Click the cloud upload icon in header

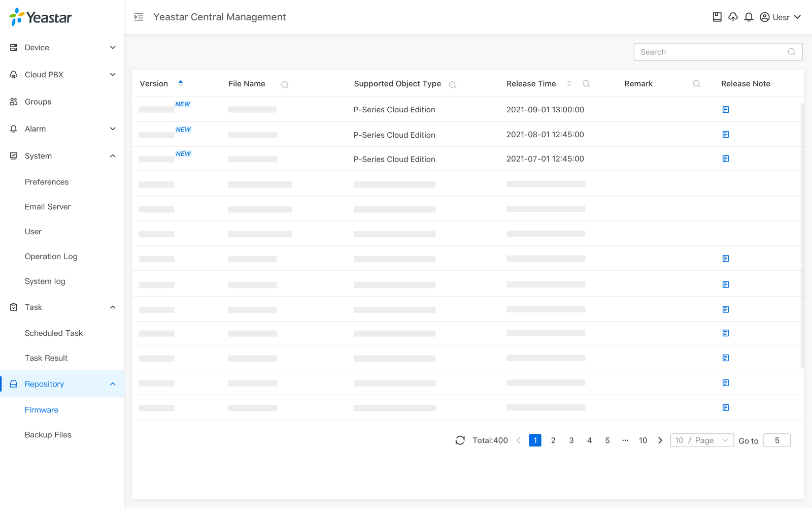[733, 17]
